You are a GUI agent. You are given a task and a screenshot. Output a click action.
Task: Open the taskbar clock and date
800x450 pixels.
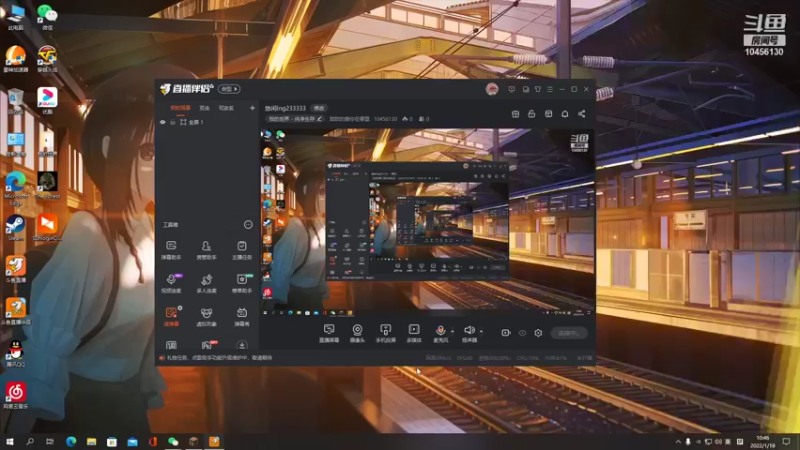pyautogui.click(x=763, y=441)
